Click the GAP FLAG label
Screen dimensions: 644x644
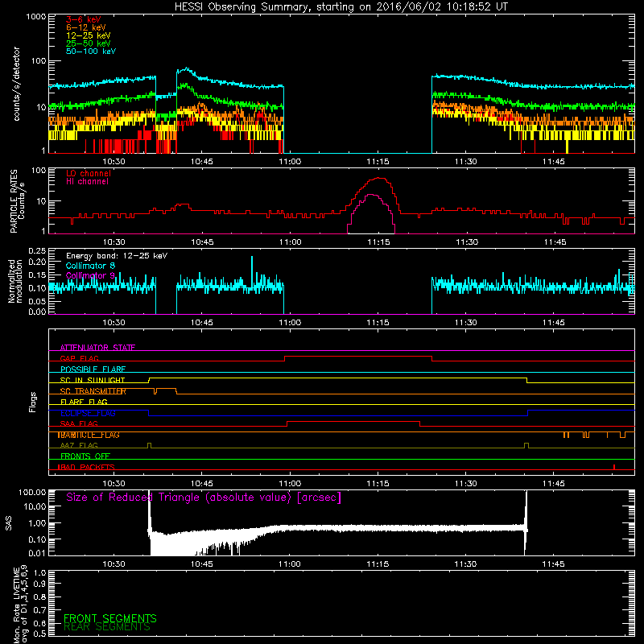[x=79, y=358]
